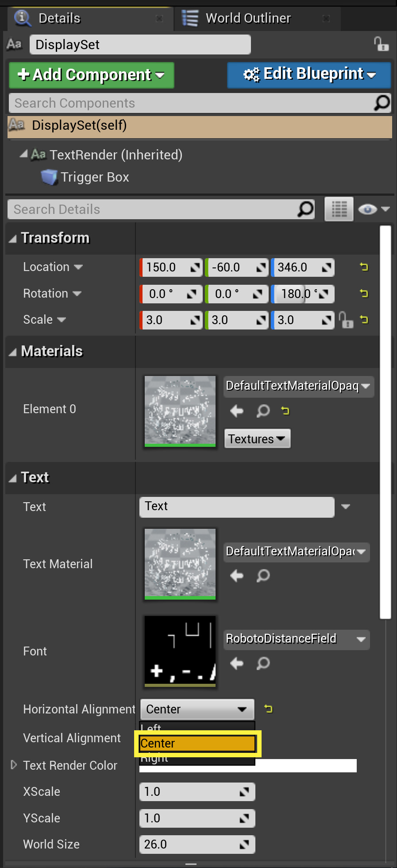This screenshot has height=868, width=397.
Task: Use selected asset arrow for Element 0
Action: [237, 411]
